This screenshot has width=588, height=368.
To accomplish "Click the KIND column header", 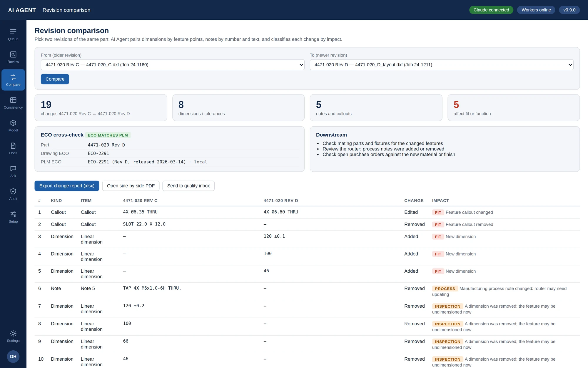I will pyautogui.click(x=56, y=200).
